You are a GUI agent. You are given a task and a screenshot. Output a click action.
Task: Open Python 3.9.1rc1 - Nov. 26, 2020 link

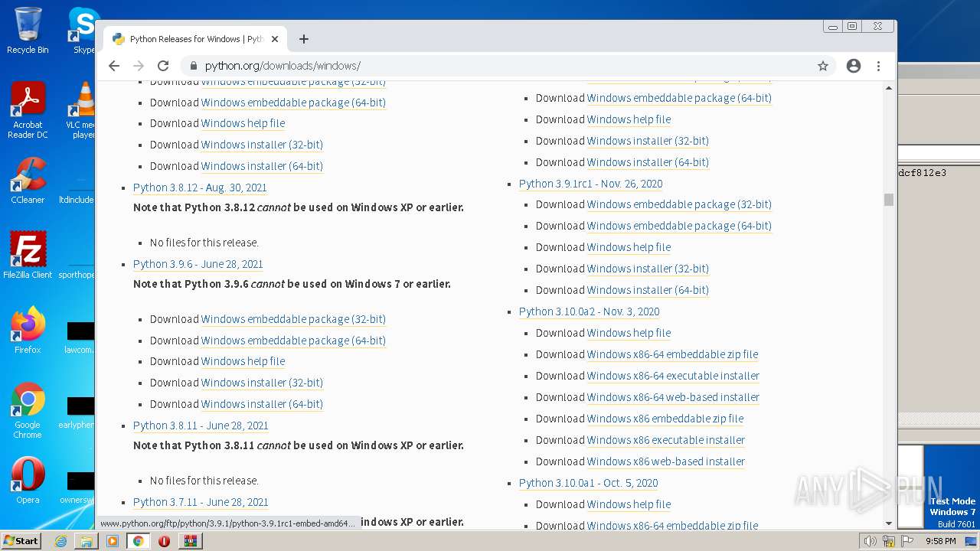tap(590, 184)
